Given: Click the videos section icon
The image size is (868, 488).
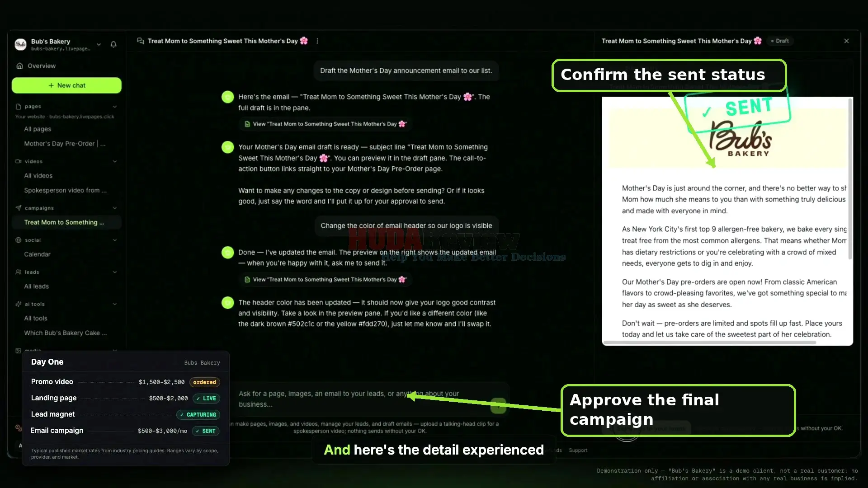Looking at the screenshot, I should point(19,161).
